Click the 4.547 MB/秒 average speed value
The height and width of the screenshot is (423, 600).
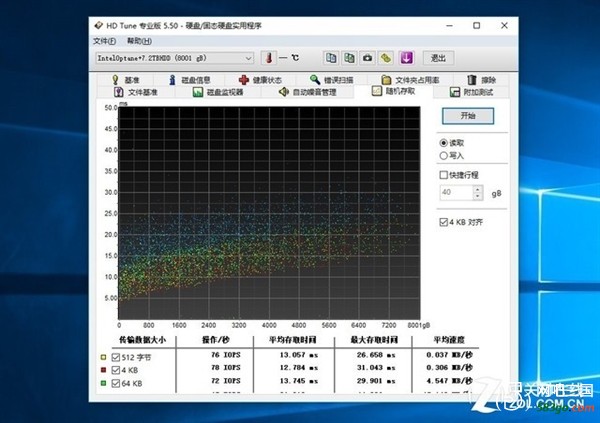[450, 381]
